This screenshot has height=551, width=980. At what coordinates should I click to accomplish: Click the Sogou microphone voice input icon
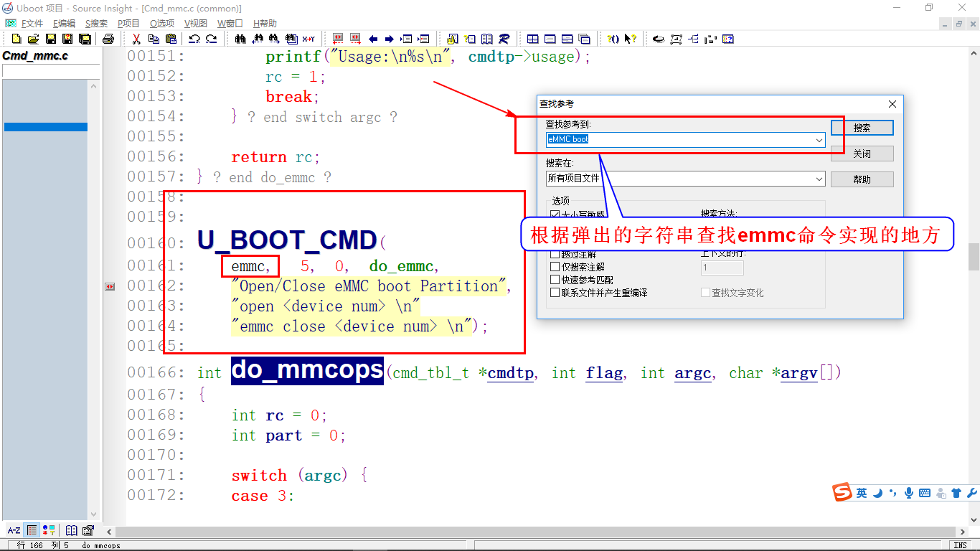tap(909, 493)
